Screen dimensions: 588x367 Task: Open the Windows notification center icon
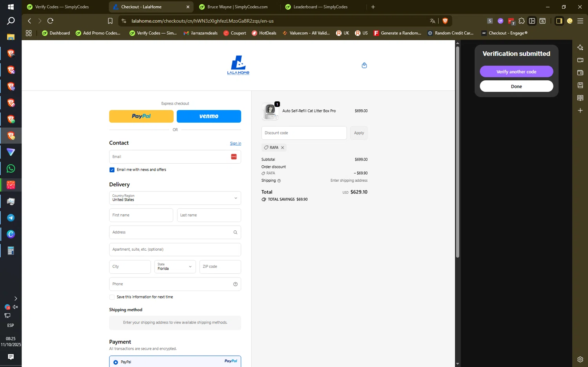11,356
